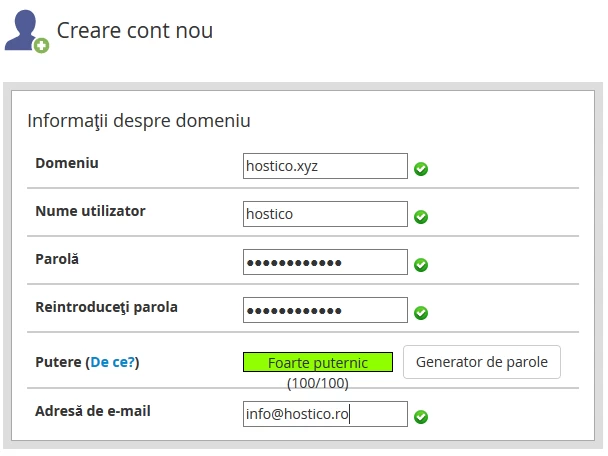Image resolution: width=608 pixels, height=456 pixels.
Task: Focus the Domeniu field containing hostico.xyz
Action: coord(325,166)
